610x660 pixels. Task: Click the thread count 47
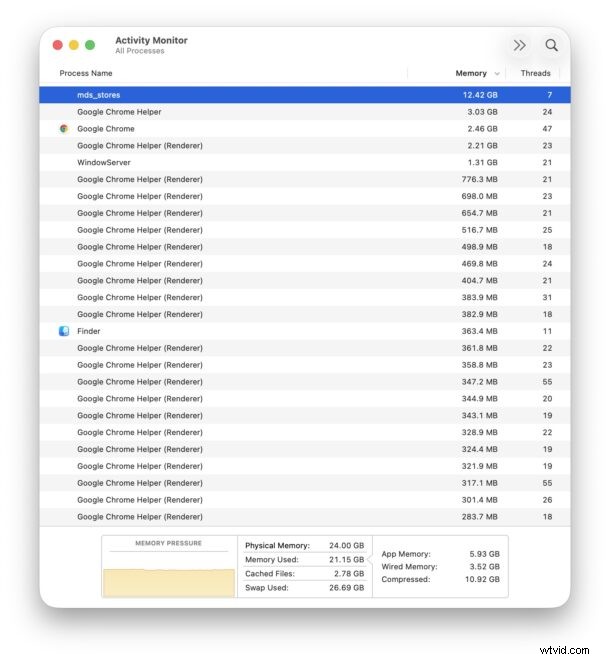(x=547, y=129)
